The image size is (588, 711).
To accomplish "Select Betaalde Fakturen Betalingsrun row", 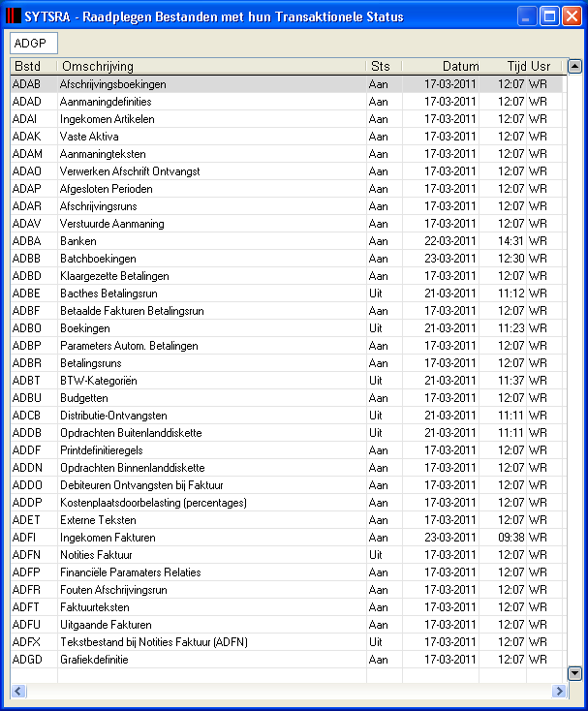I will 287,311.
